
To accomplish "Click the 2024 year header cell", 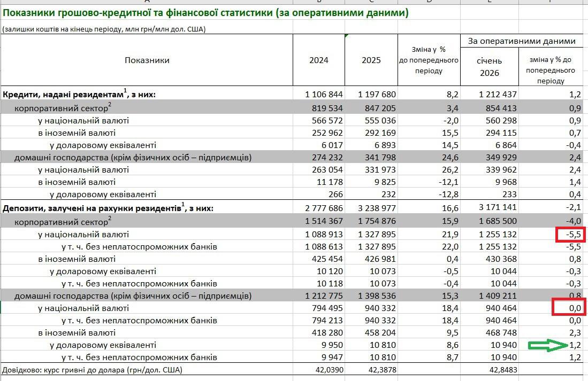I will (319, 60).
